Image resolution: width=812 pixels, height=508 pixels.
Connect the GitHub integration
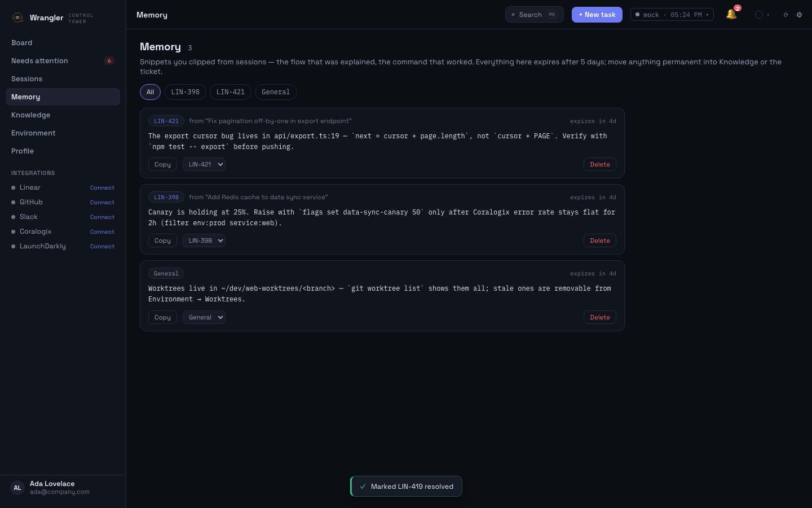click(x=102, y=202)
